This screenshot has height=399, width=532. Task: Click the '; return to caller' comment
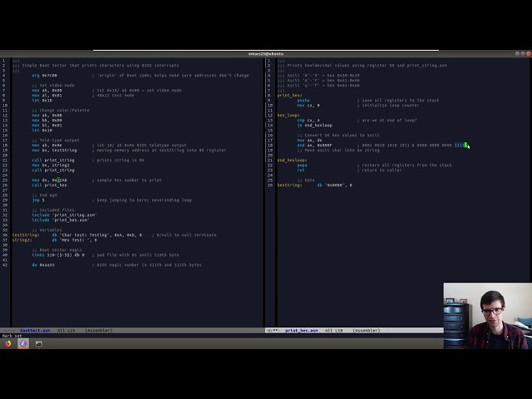point(379,170)
